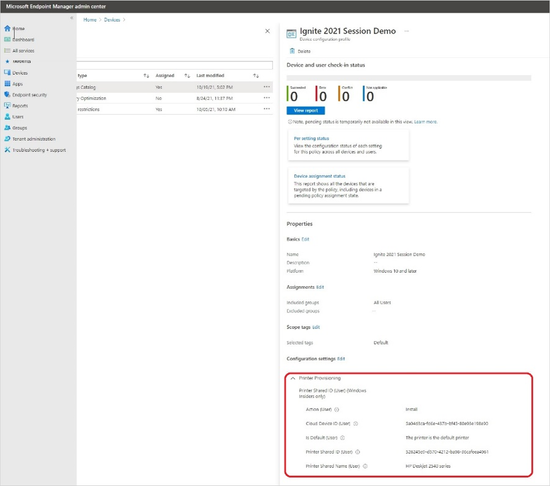This screenshot has width=550, height=486.
Task: Show info for Action (User)
Action: pyautogui.click(x=336, y=410)
